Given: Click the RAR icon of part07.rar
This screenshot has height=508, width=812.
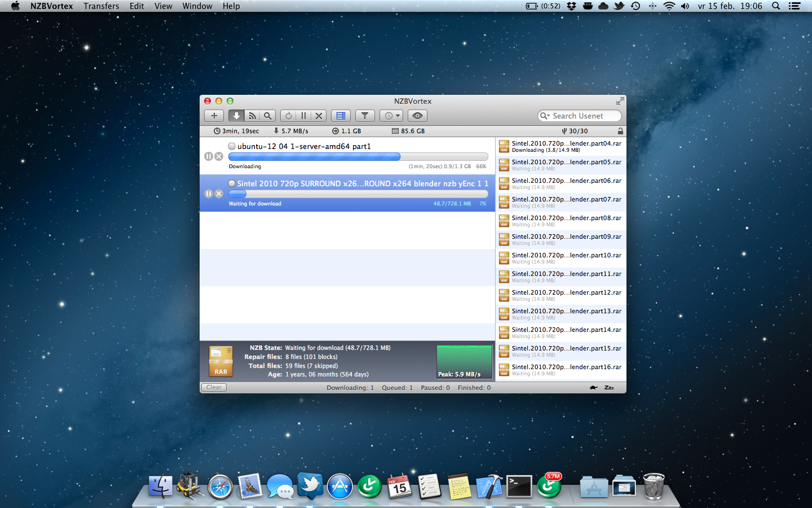Looking at the screenshot, I should pyautogui.click(x=504, y=202).
